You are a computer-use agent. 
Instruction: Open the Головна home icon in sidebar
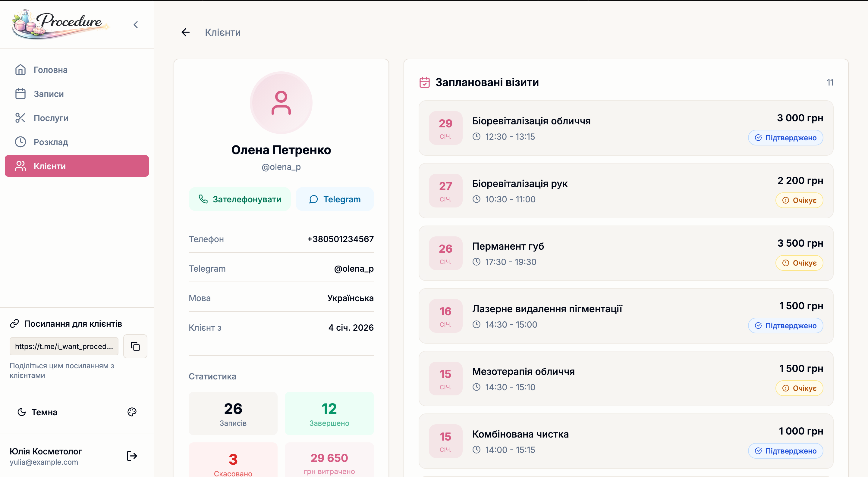click(x=20, y=70)
